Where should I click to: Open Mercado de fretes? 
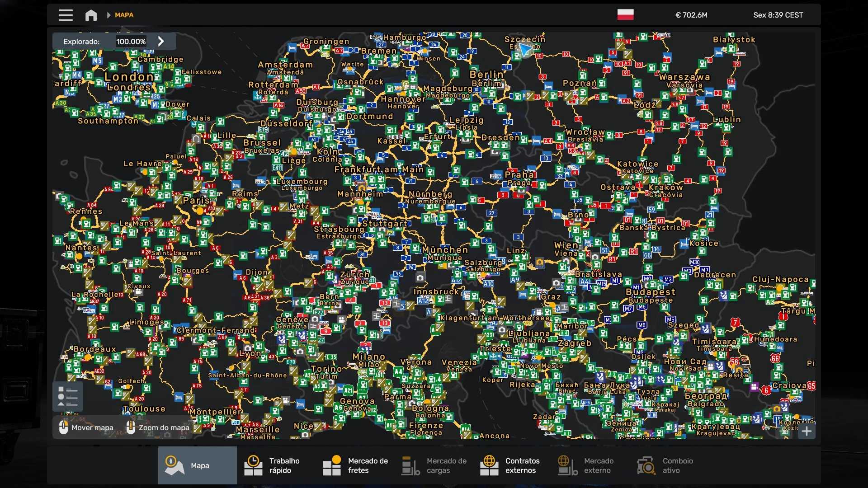pyautogui.click(x=354, y=465)
